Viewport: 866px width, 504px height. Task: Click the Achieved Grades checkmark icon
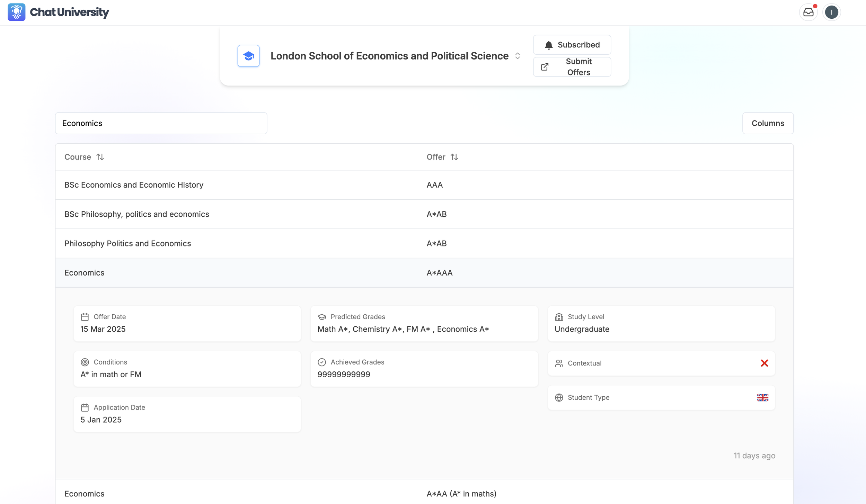[x=322, y=362]
